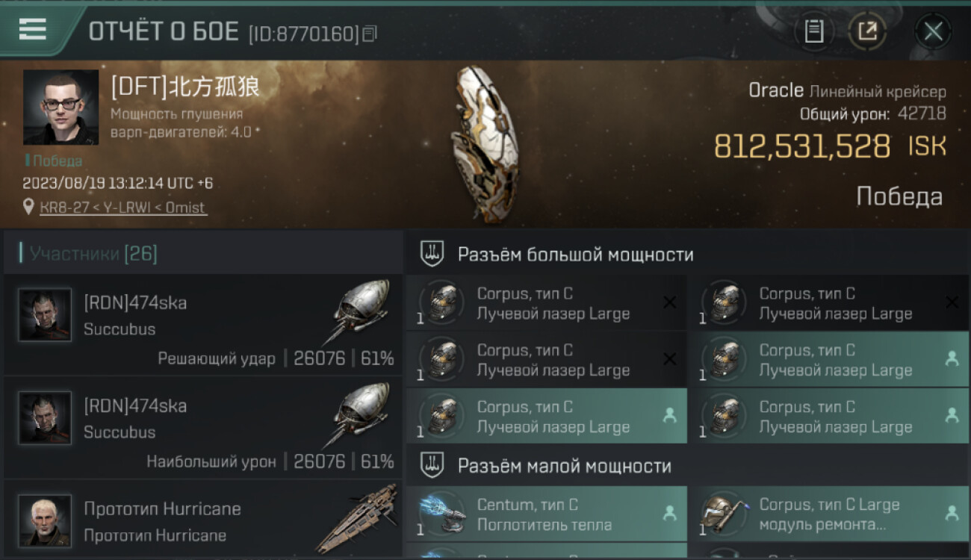Open the clipboard report icon
The width and height of the screenshot is (971, 560).
click(x=814, y=31)
